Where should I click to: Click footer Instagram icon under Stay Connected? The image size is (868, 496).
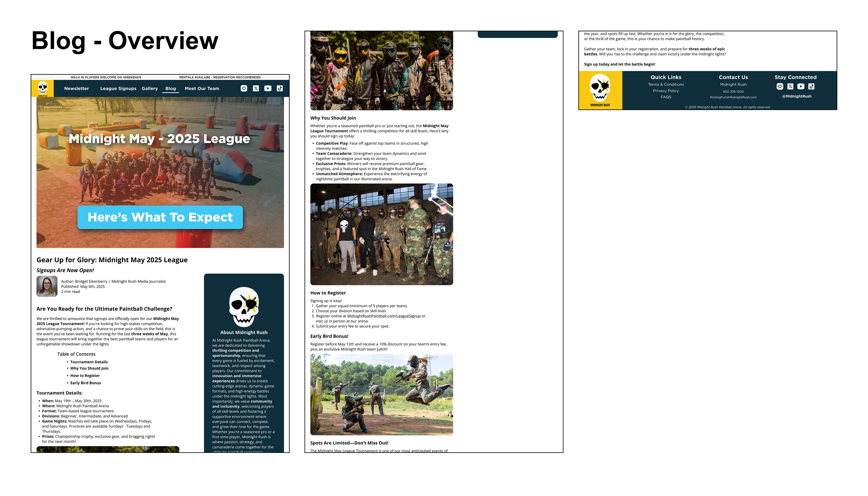779,87
